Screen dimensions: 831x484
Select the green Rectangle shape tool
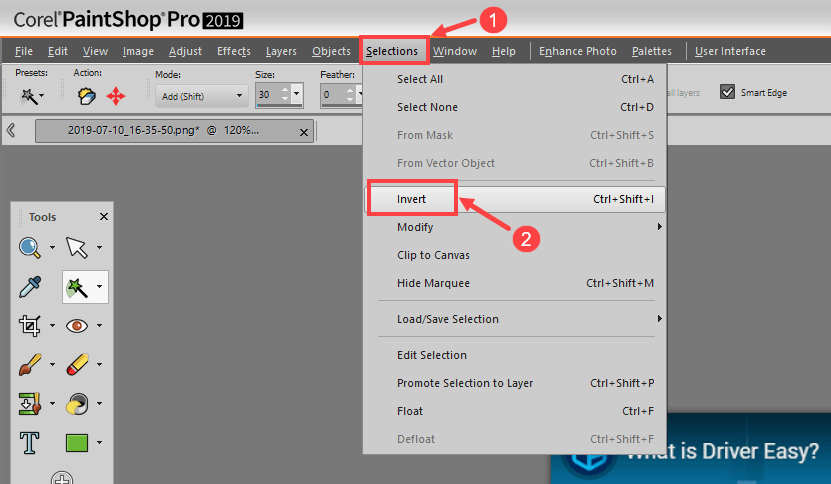point(77,443)
